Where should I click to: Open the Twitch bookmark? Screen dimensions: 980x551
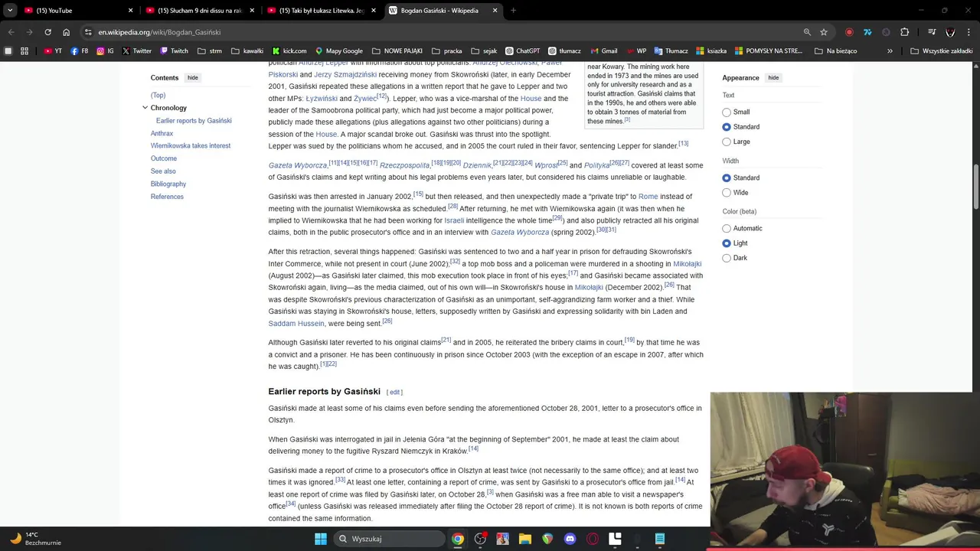[x=174, y=51]
